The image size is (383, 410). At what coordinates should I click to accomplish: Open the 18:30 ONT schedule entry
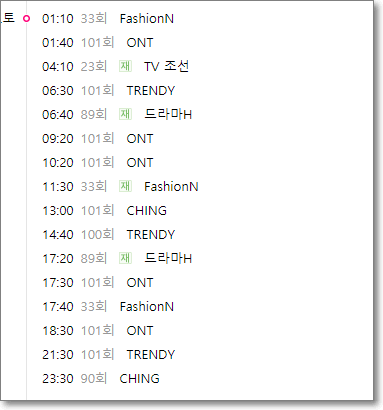click(98, 331)
